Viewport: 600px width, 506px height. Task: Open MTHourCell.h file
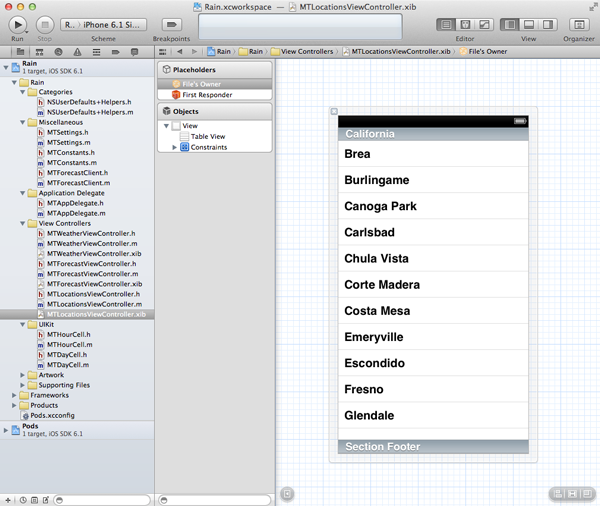[68, 335]
